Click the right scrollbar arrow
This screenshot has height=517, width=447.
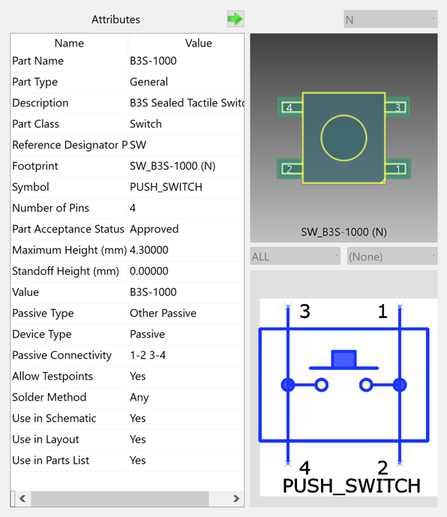[236, 498]
